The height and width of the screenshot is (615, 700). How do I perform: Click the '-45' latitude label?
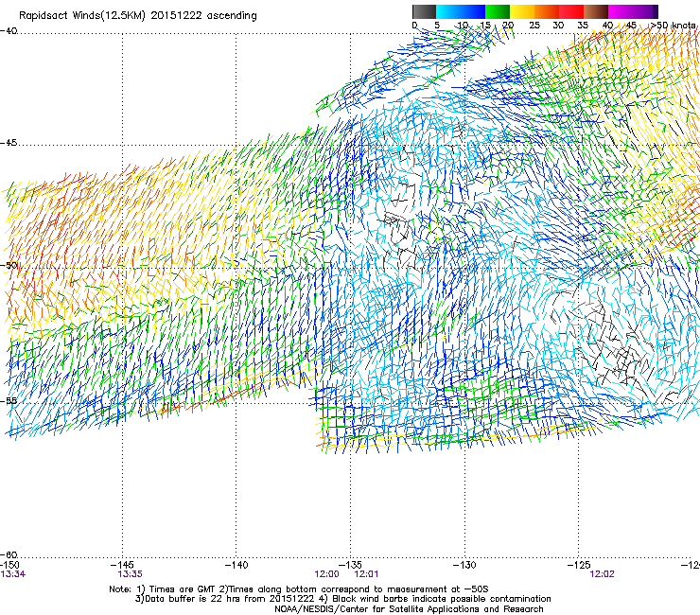pos(9,143)
